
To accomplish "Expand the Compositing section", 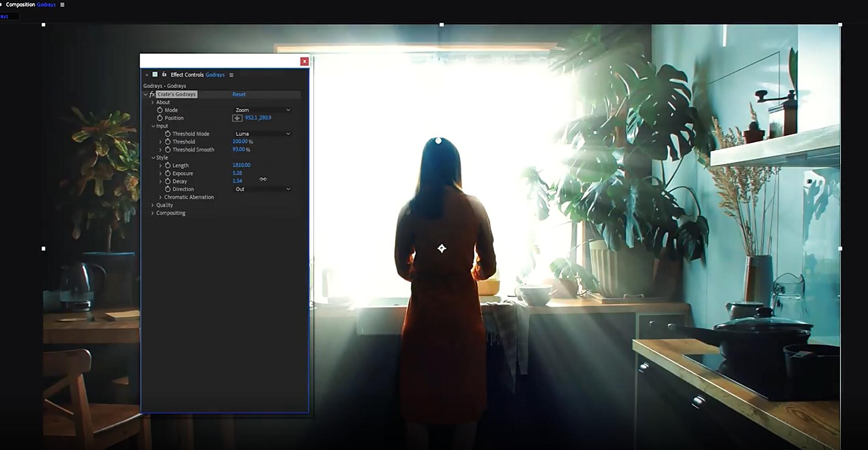I will [x=153, y=213].
